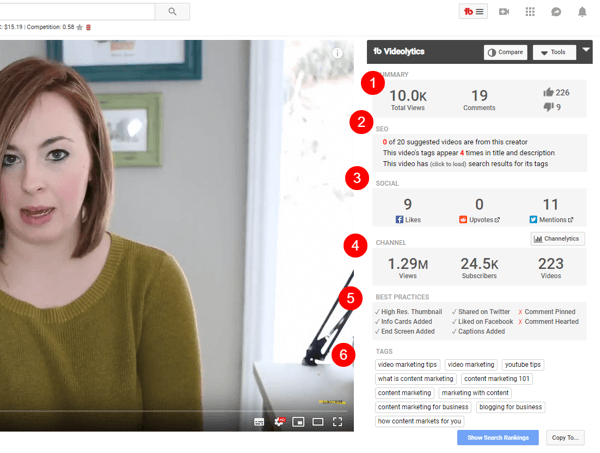This screenshot has height=453, width=600.
Task: Collapse the Videolytics panel with arrow
Action: tap(587, 50)
